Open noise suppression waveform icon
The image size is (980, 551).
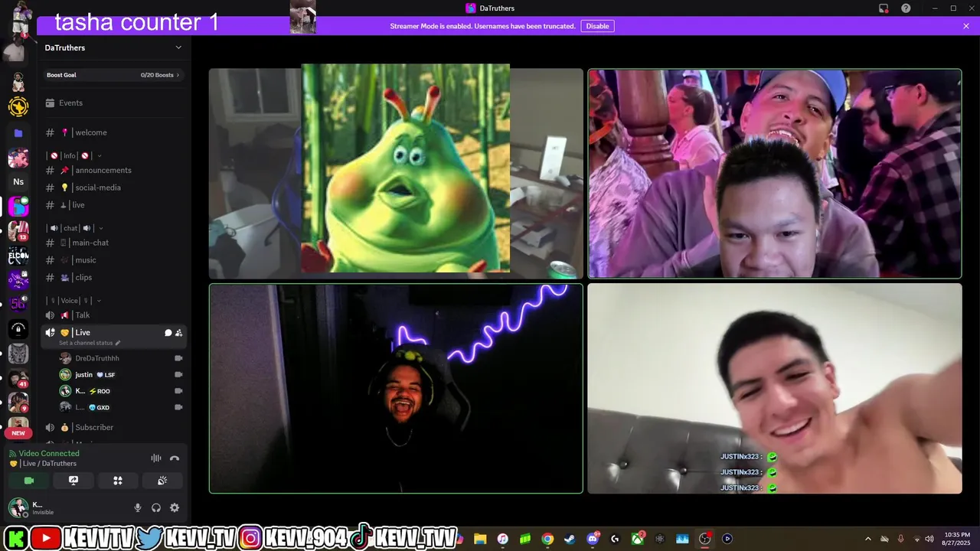coord(156,458)
